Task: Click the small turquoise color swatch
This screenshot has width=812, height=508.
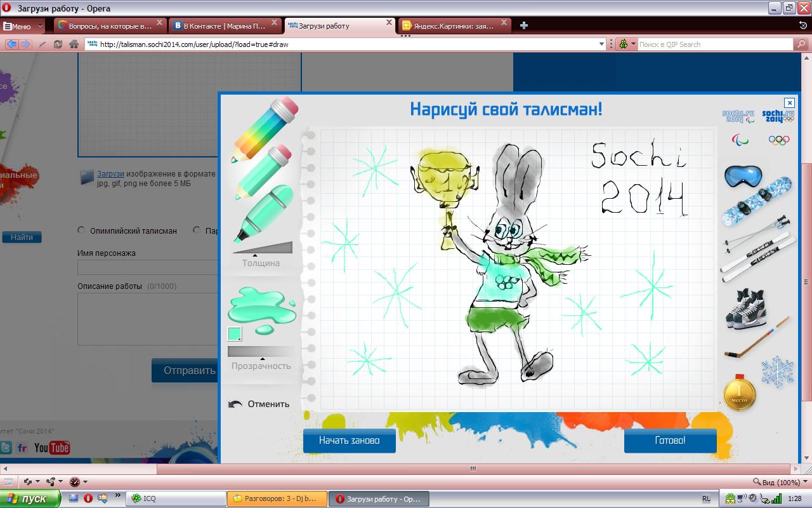Action: pos(234,333)
